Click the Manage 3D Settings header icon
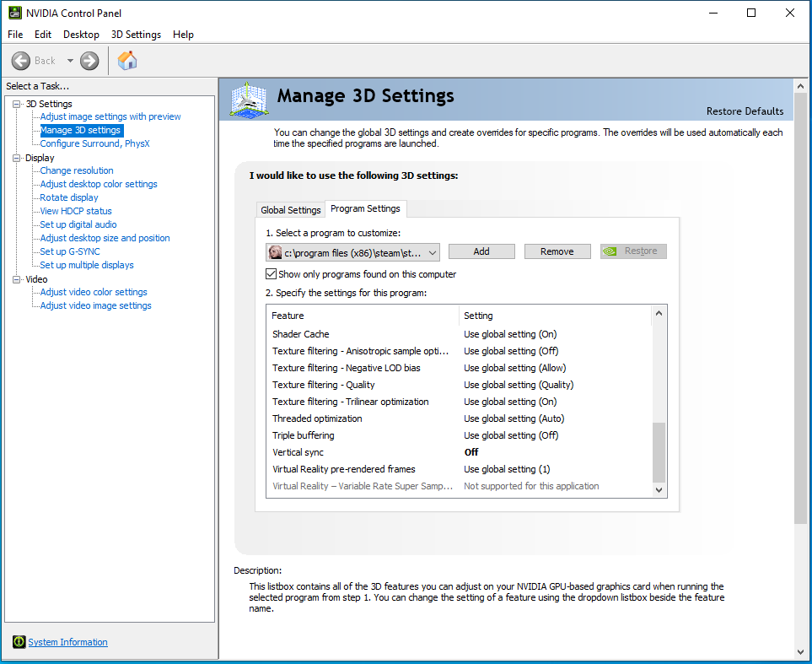Image resolution: width=812 pixels, height=664 pixels. pos(249,99)
